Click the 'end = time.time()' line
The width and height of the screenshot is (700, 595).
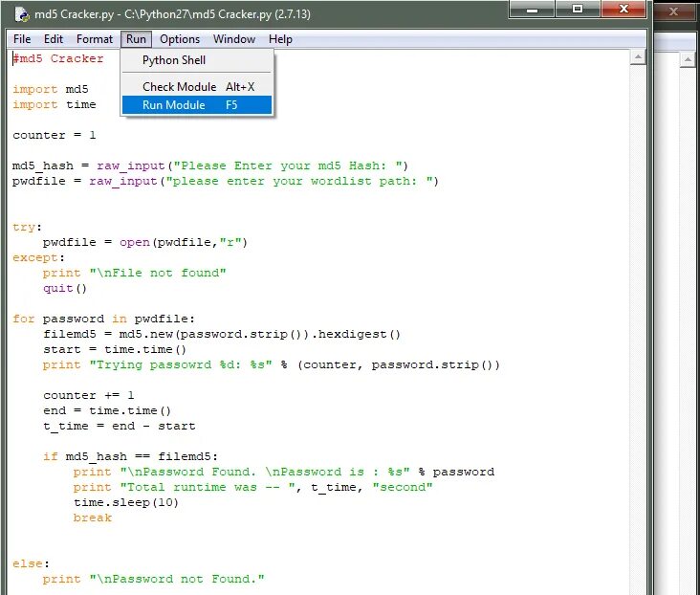coord(107,410)
